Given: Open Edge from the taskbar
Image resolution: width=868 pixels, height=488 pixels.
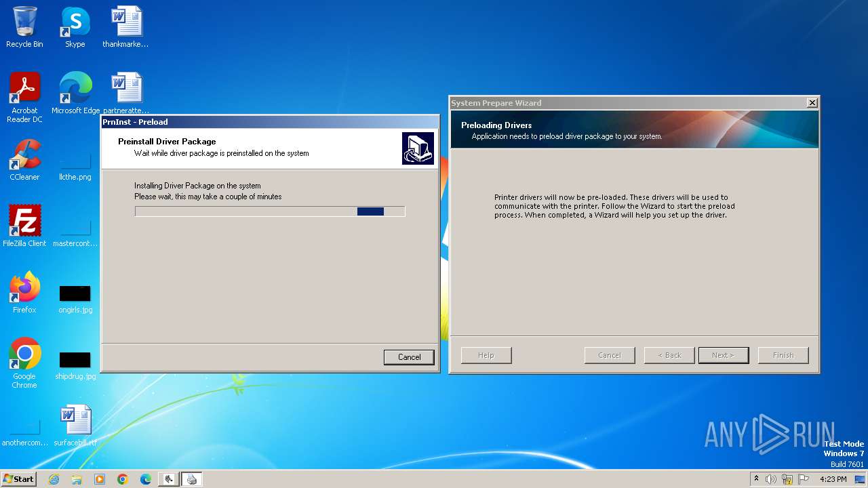Looking at the screenshot, I should tap(146, 479).
